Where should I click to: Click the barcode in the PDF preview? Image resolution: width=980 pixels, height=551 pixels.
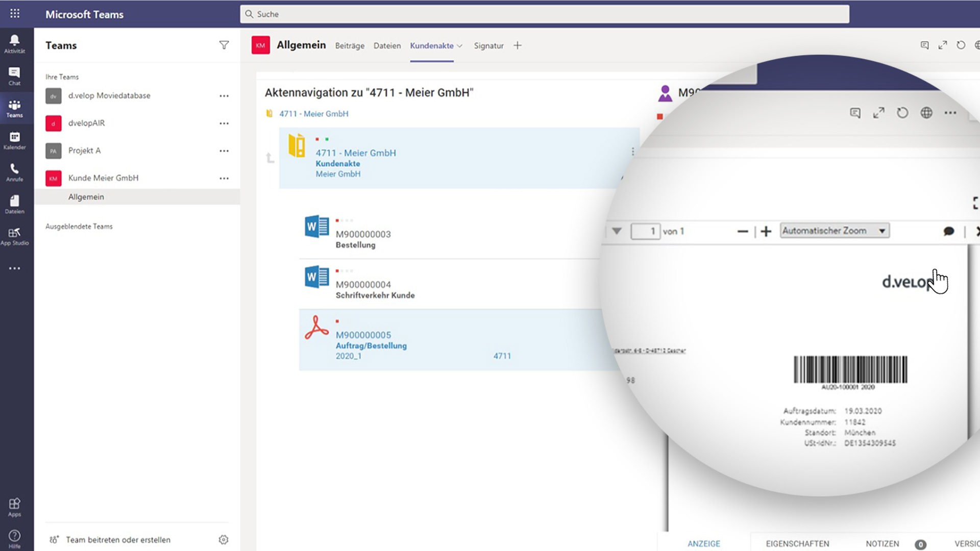click(850, 369)
